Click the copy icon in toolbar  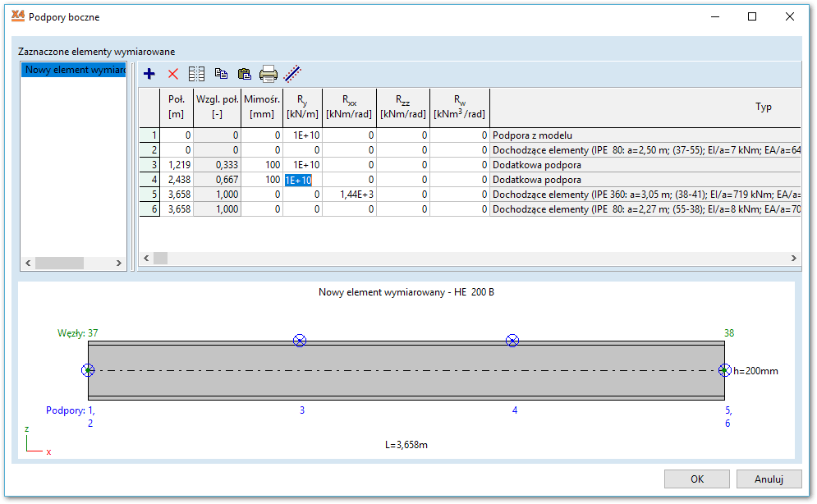tap(220, 74)
